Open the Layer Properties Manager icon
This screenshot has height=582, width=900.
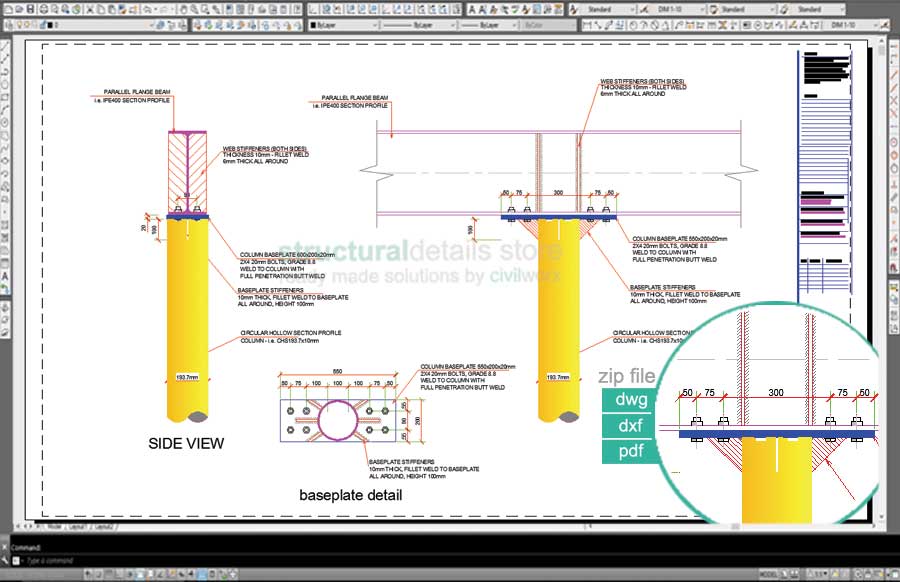click(9, 25)
